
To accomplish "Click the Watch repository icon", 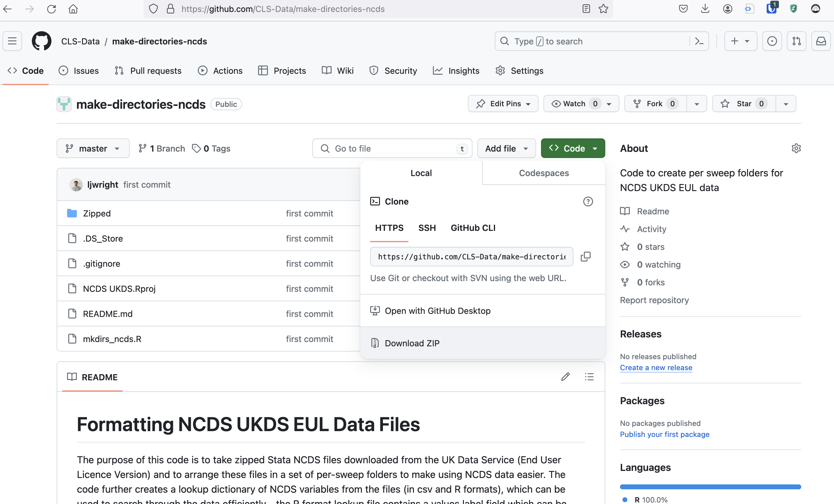I will point(557,103).
